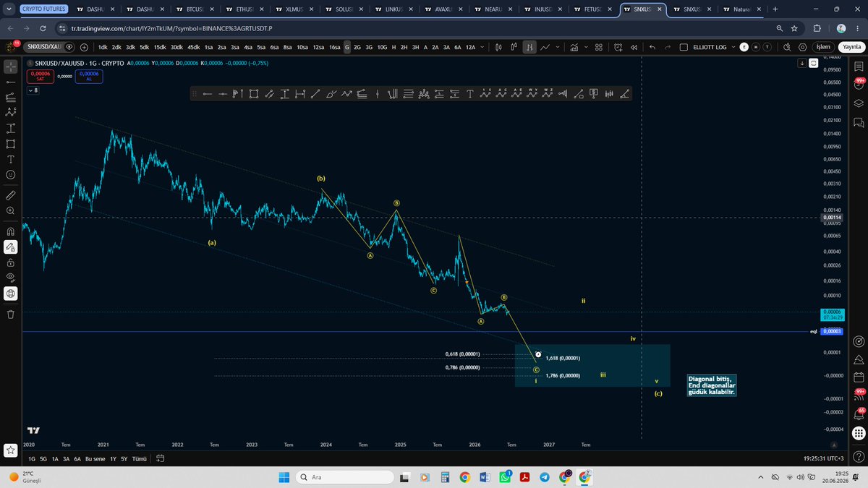Screen dimensions: 868x488
Task: Toggle magnet mode in left sidebar
Action: point(11,231)
